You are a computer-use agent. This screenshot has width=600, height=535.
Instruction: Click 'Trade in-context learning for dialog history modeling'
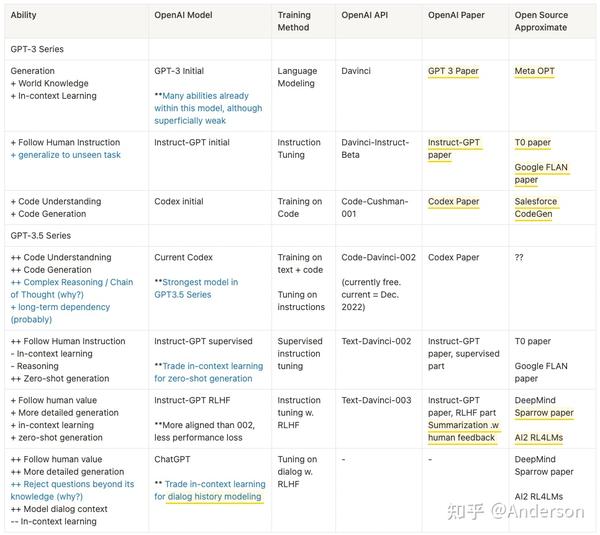209,490
